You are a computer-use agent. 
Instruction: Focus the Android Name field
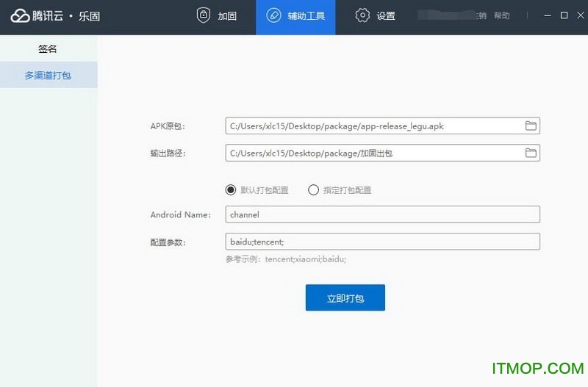click(382, 214)
